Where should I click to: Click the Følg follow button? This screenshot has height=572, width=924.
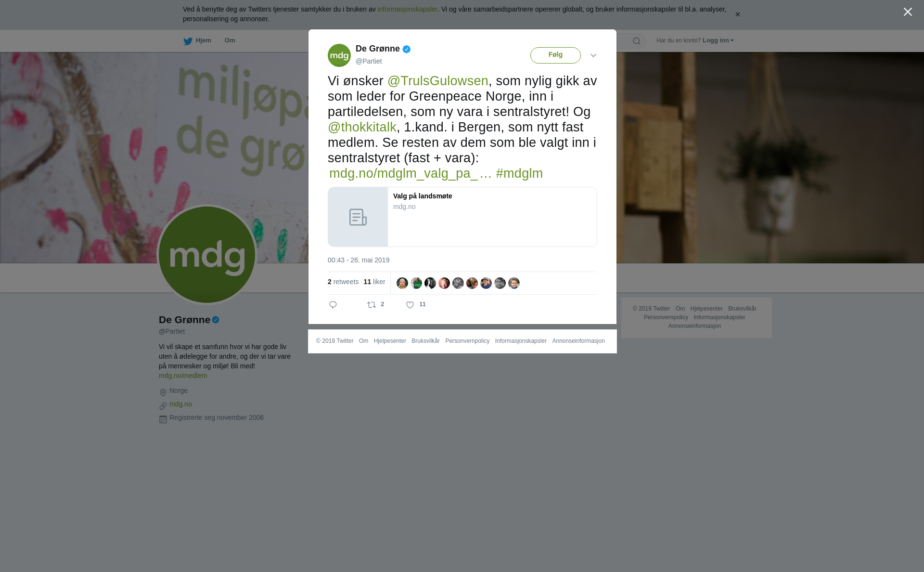[x=555, y=55]
